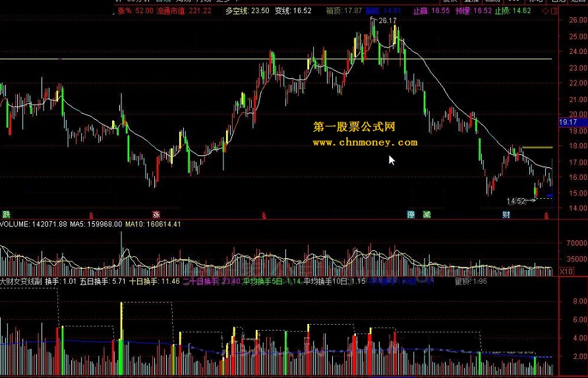Click the red $ marker under the chart's middle
The width and height of the screenshot is (588, 378).
click(x=264, y=216)
